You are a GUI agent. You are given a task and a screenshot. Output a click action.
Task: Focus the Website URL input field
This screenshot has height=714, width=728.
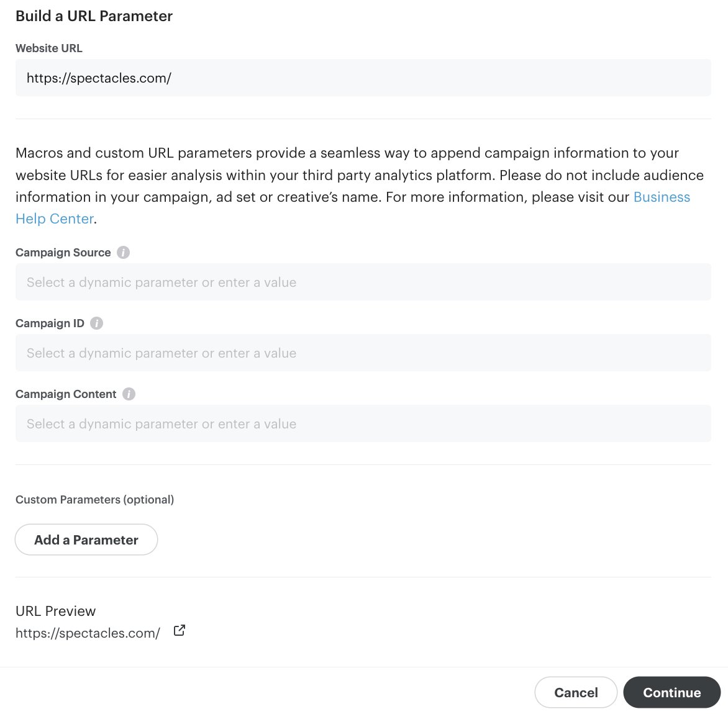pyautogui.click(x=363, y=78)
